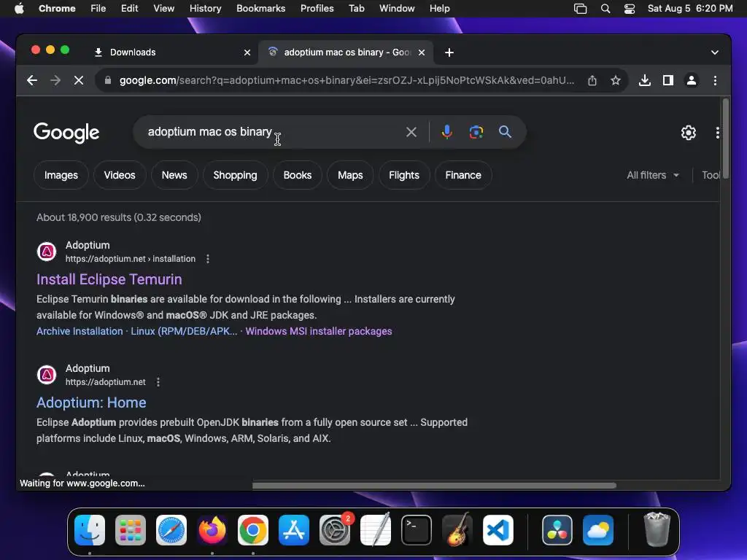Open options for adoptium.net installation result
This screenshot has width=747, height=560.
(x=208, y=259)
